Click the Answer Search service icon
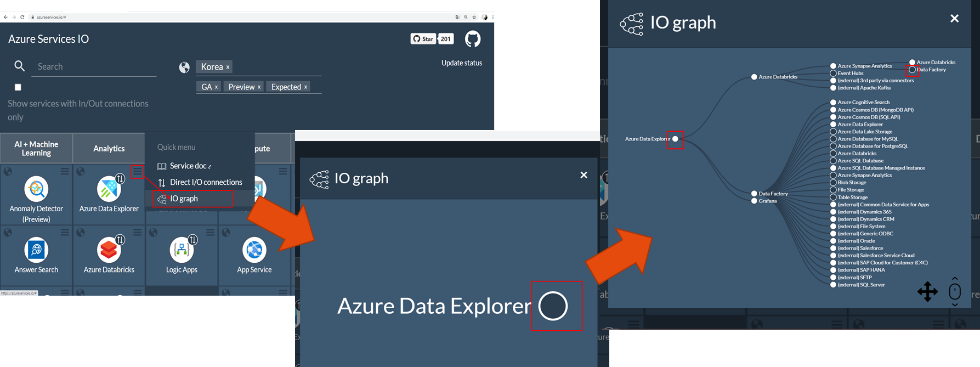This screenshot has height=367, width=980. click(x=36, y=250)
